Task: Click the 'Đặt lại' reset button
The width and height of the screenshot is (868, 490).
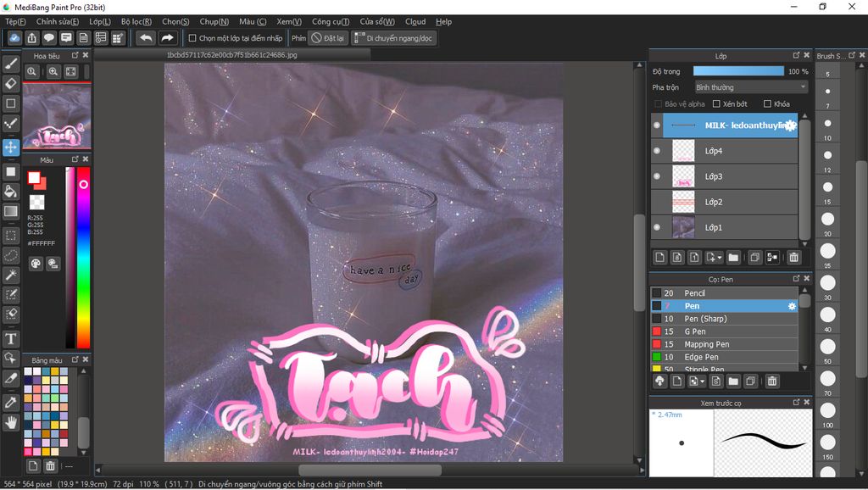Action: 328,38
